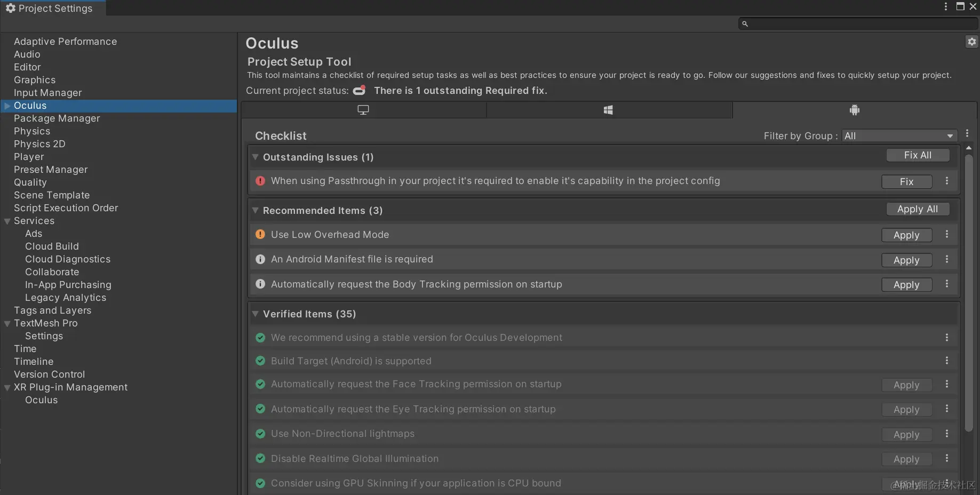The width and height of the screenshot is (980, 495).
Task: Open options menu for Build Target row
Action: click(947, 361)
